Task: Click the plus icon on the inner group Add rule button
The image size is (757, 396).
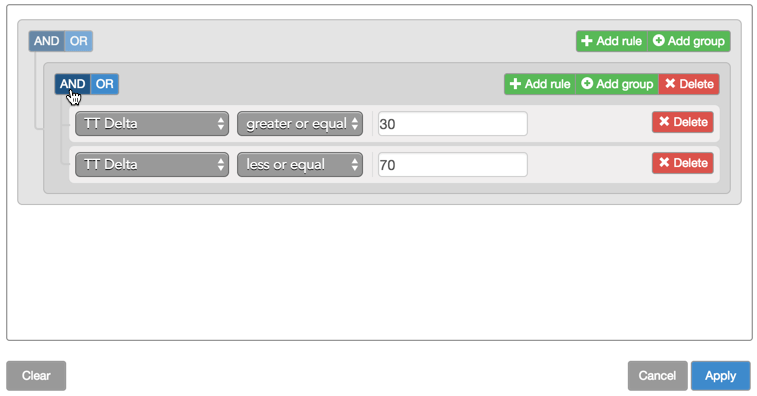Action: point(515,84)
